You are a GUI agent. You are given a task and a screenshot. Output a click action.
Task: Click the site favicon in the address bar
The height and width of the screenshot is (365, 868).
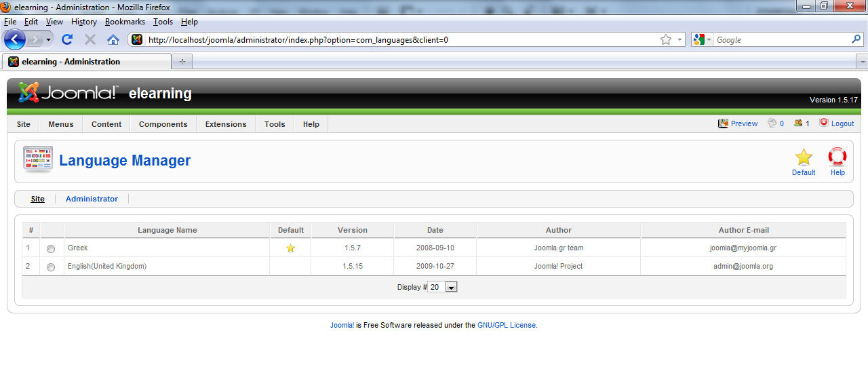137,39
